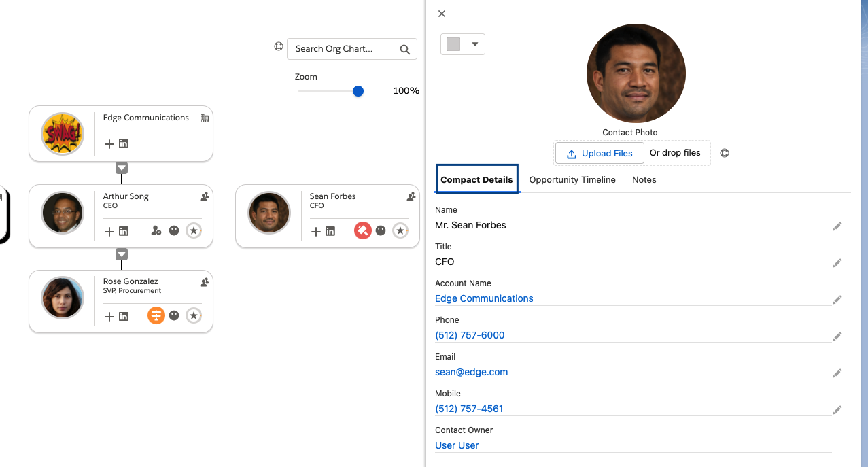Click into the Search Org Chart field

(x=343, y=49)
